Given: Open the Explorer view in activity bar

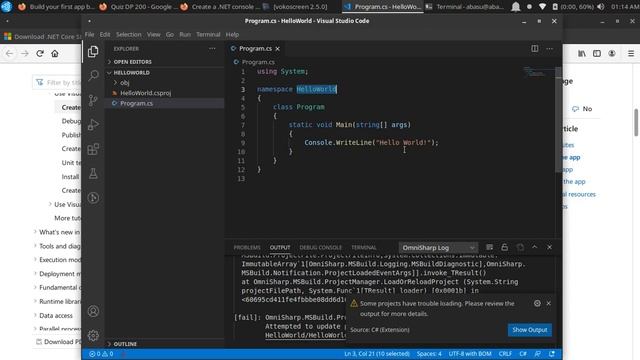Looking at the screenshot, I should point(93,52).
